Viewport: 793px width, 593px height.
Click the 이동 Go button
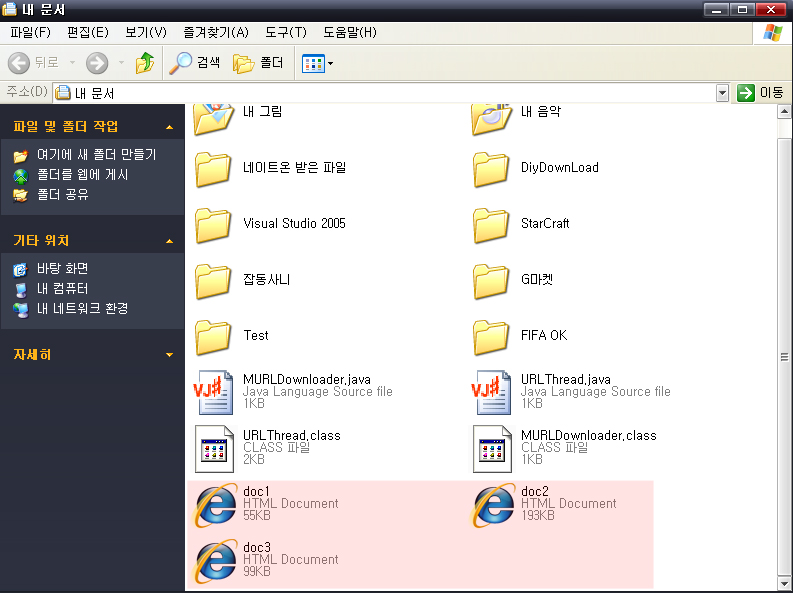pos(760,93)
